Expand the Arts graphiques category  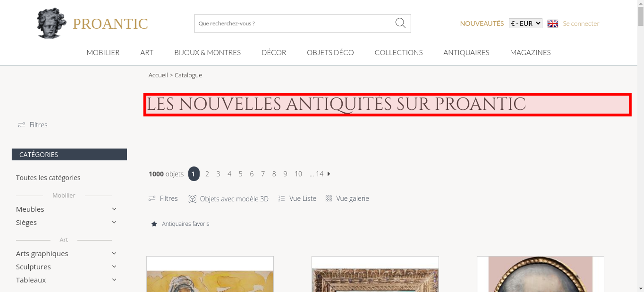[114, 253]
